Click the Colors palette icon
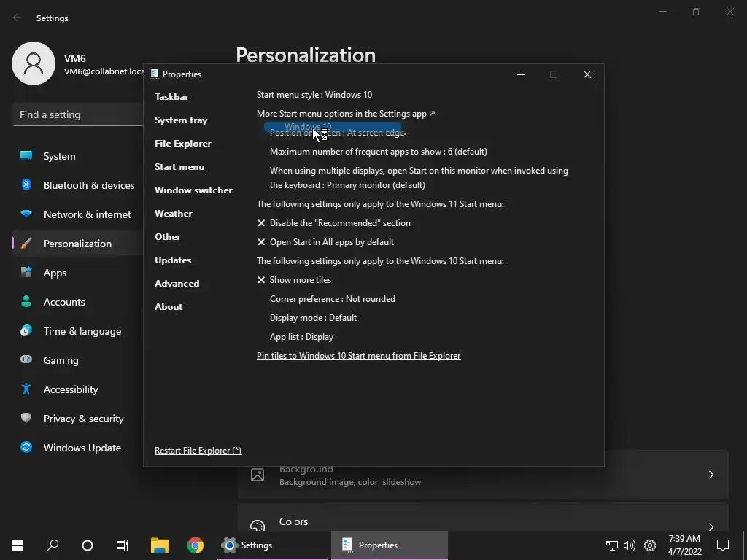Screen dimensions: 747x560 (258, 525)
